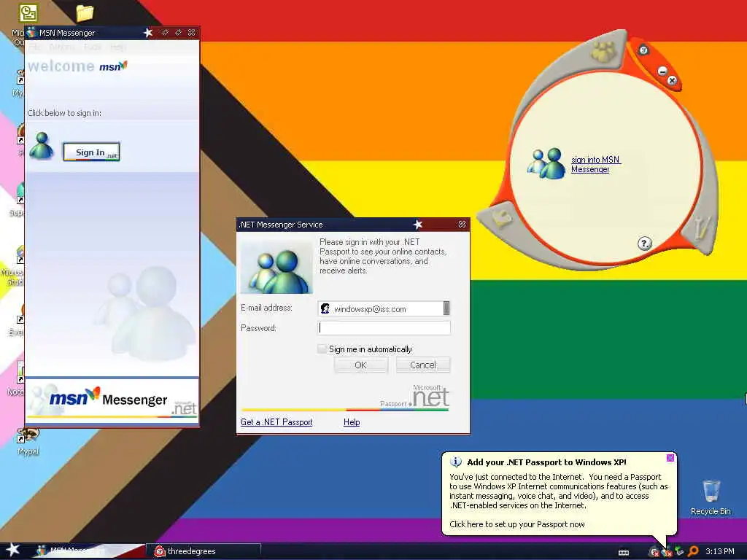The image size is (747, 560).
Task: Close the threedegrees round window
Action: tap(672, 80)
